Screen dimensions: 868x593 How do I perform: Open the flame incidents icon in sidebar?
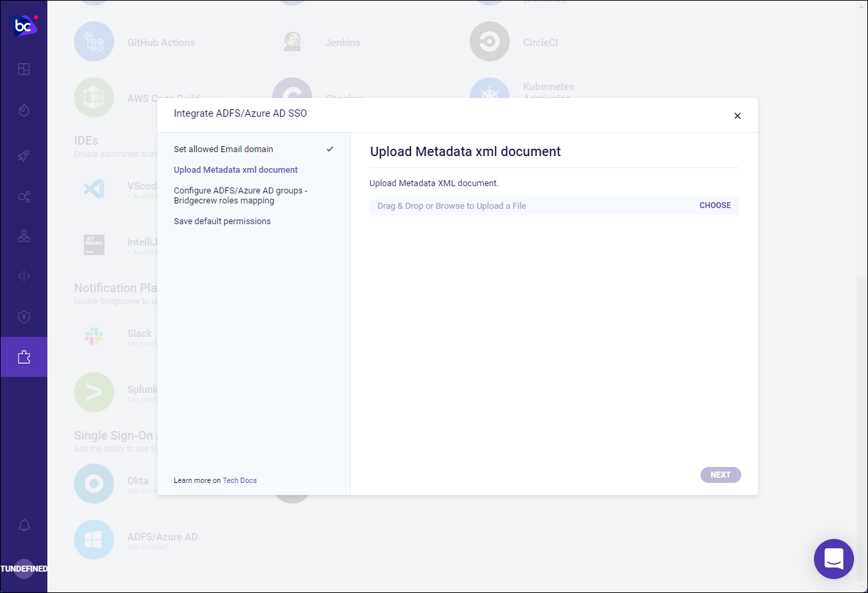click(24, 110)
